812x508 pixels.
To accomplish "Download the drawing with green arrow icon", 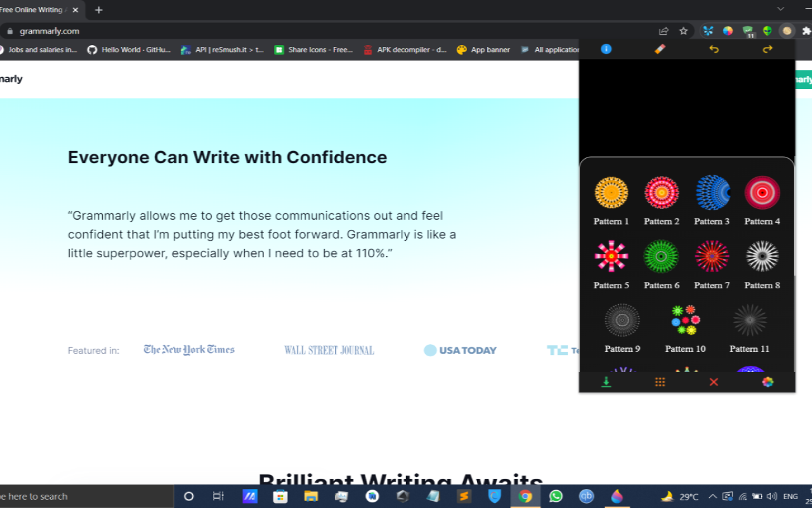I will tap(606, 382).
